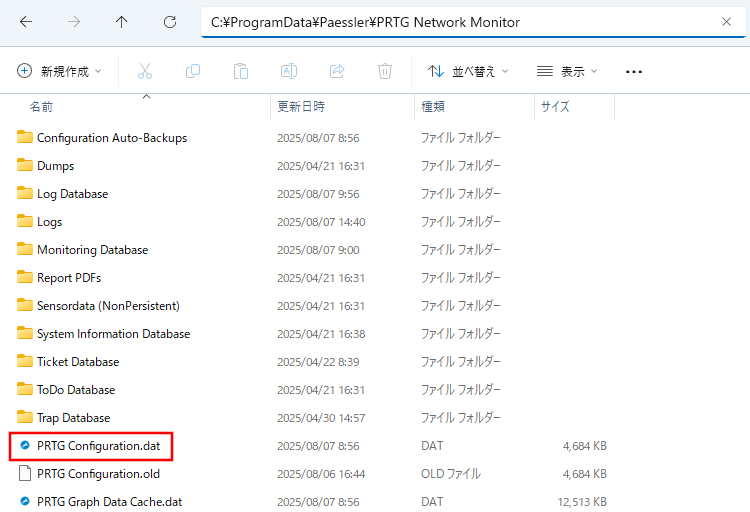
Task: Select the Trap Database folder icon
Action: point(25,417)
